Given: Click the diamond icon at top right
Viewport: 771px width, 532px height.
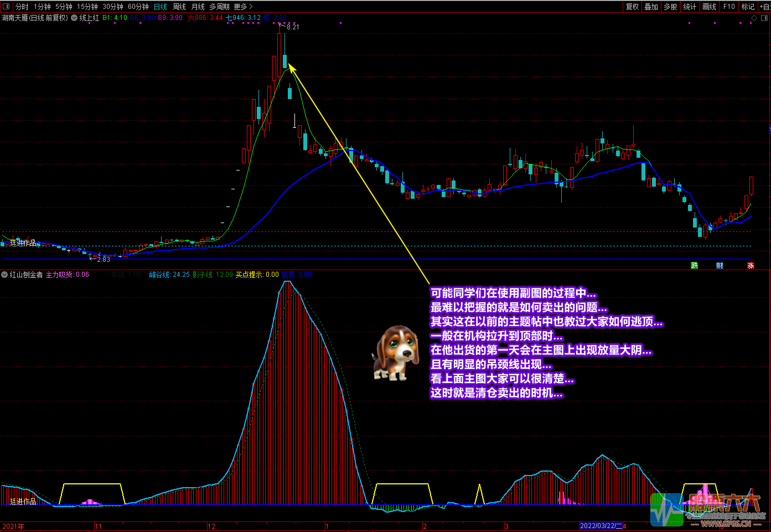Looking at the screenshot, I should [754, 18].
